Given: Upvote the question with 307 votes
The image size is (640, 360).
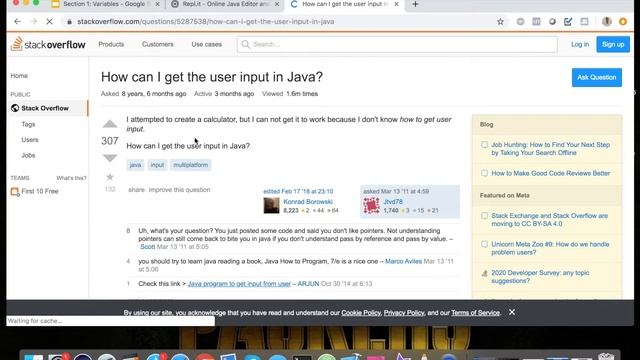Looking at the screenshot, I should [x=110, y=124].
